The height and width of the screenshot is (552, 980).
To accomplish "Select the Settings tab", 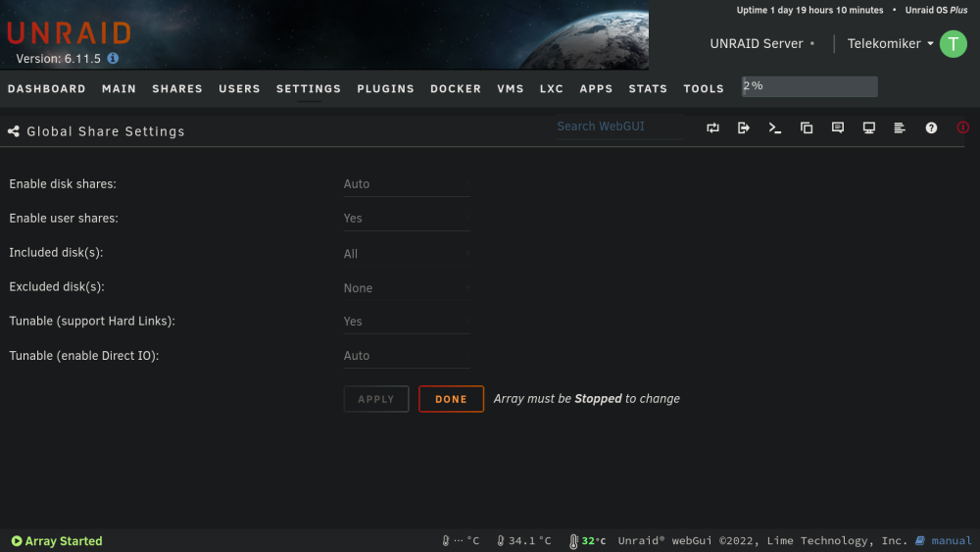I will coord(309,89).
